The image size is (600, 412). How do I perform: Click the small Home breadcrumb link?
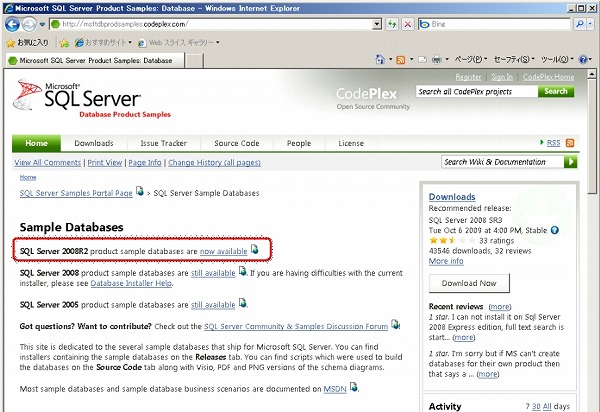point(28,177)
